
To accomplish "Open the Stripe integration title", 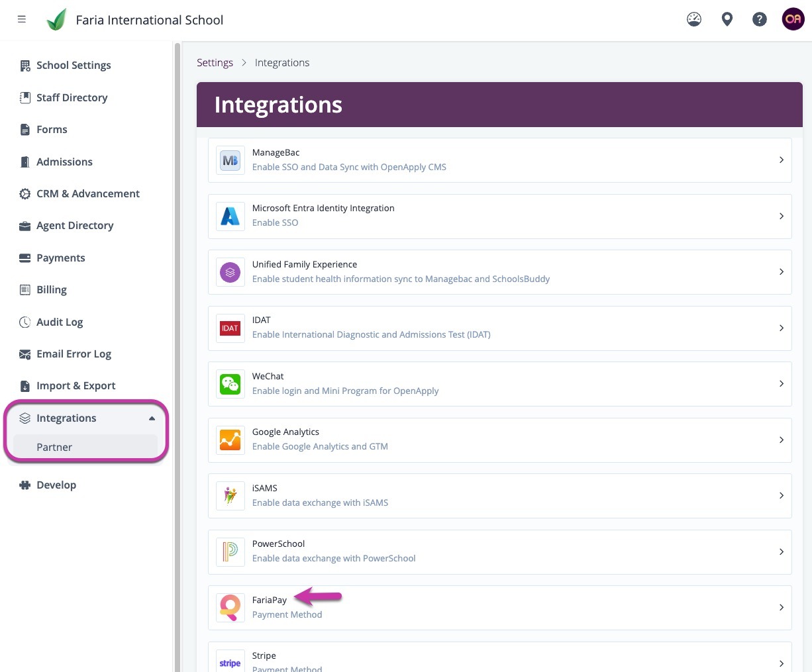I will 264,656.
